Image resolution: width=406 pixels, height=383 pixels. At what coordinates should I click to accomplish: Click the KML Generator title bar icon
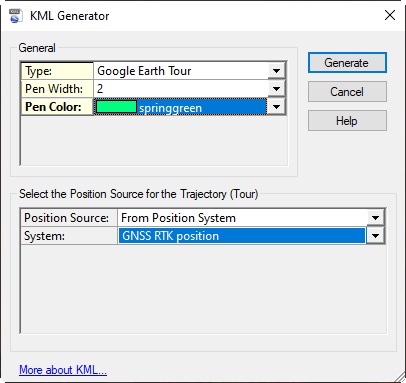coord(15,16)
